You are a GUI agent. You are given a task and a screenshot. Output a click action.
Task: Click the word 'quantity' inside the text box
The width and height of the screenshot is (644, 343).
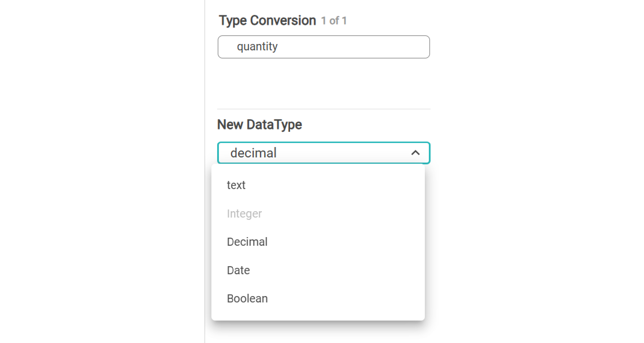pos(257,47)
